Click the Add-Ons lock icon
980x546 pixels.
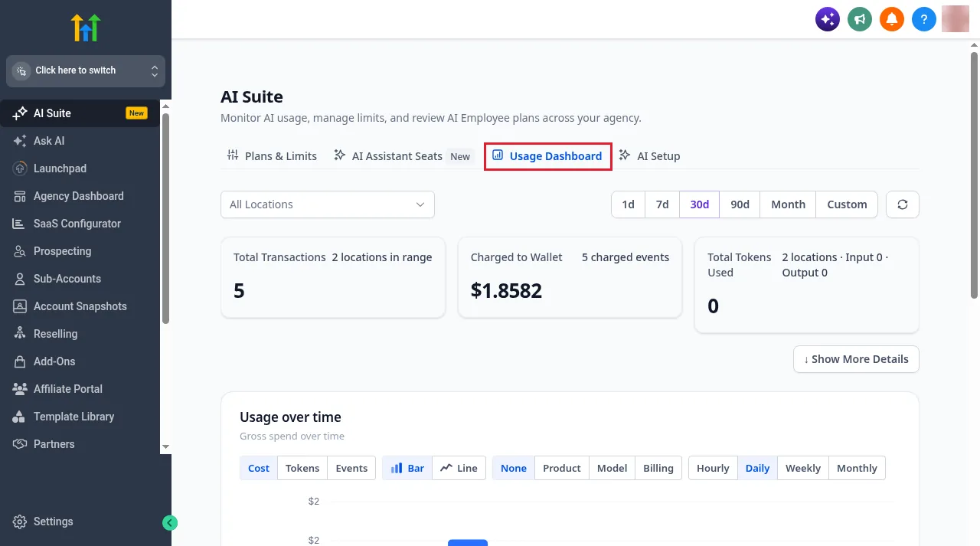20,361
